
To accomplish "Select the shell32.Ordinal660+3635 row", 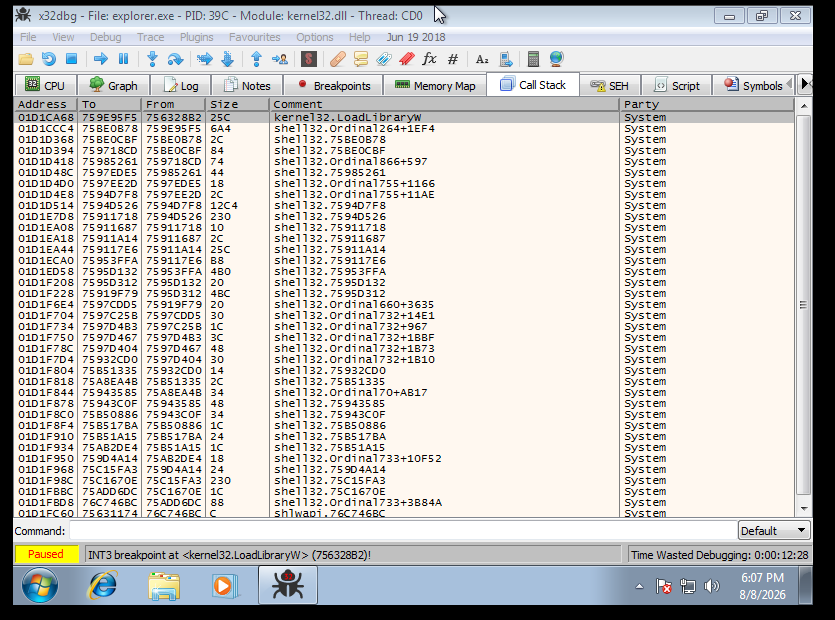I will pos(404,305).
